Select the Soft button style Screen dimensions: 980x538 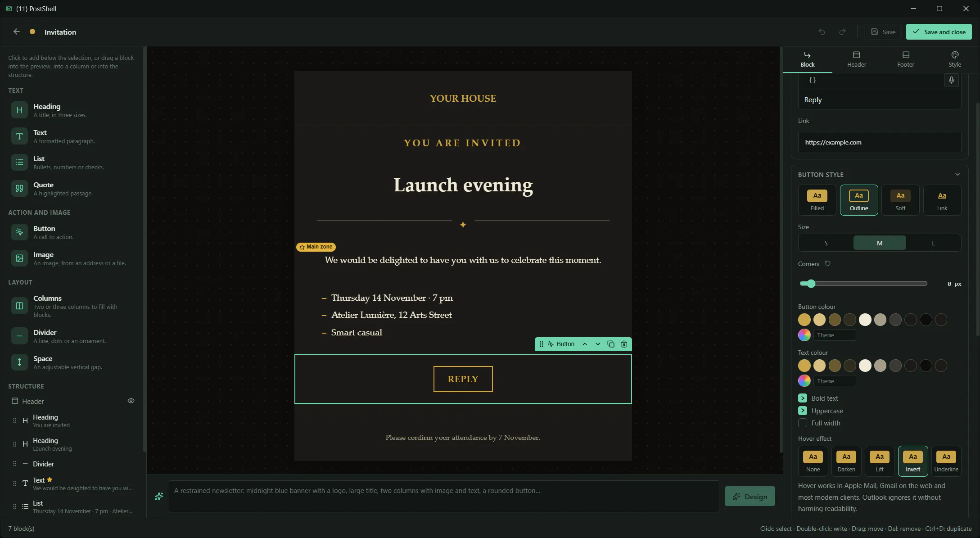[900, 200]
